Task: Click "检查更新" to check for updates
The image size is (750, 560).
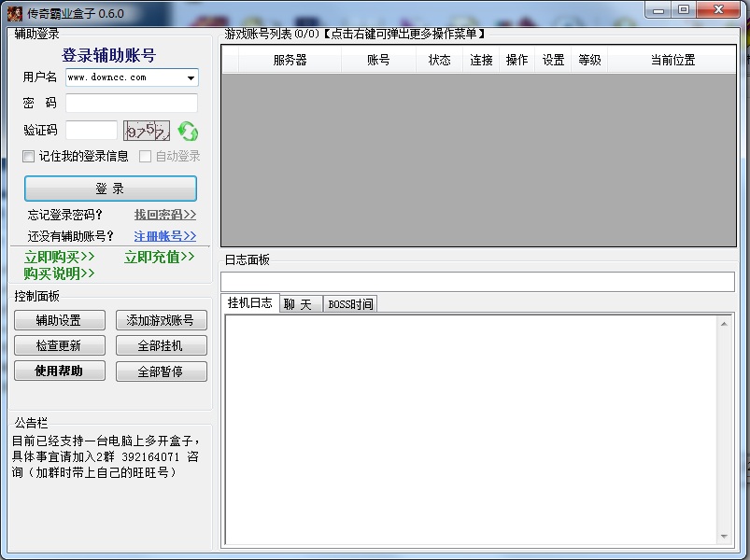Action: tap(59, 344)
